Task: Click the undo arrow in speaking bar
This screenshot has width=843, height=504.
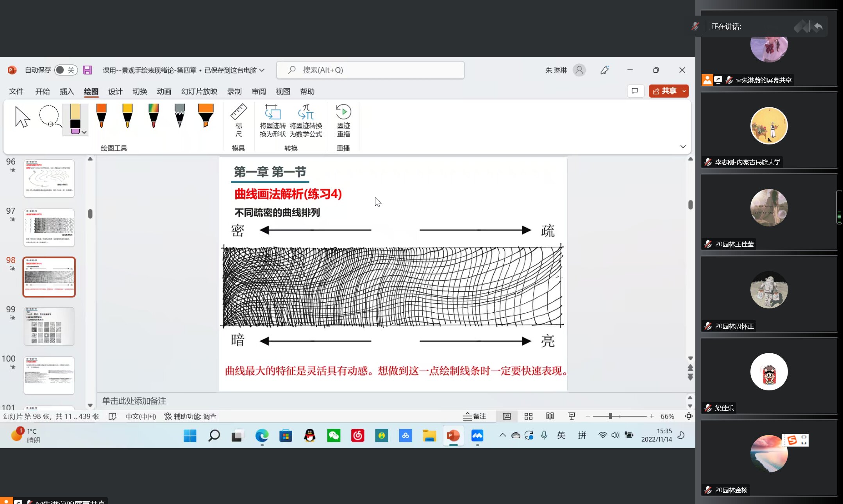Action: (x=818, y=27)
